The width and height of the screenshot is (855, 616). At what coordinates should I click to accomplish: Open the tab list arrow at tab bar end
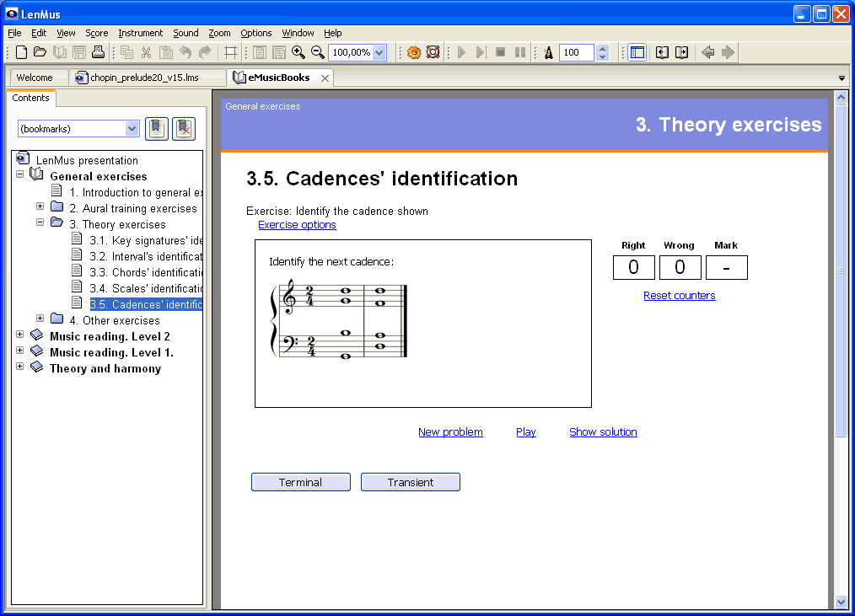[842, 78]
